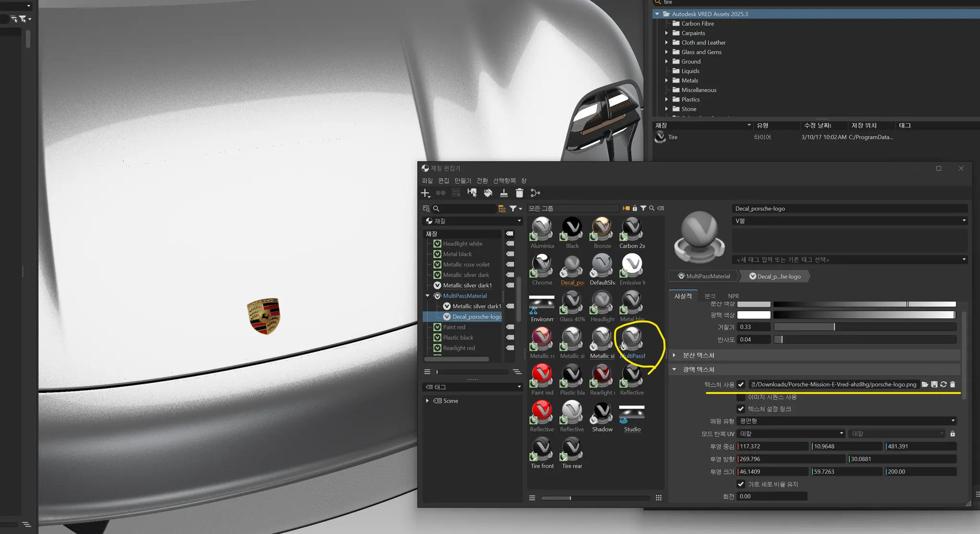Expand the Metals folder in assets
The image size is (980, 534).
click(666, 80)
